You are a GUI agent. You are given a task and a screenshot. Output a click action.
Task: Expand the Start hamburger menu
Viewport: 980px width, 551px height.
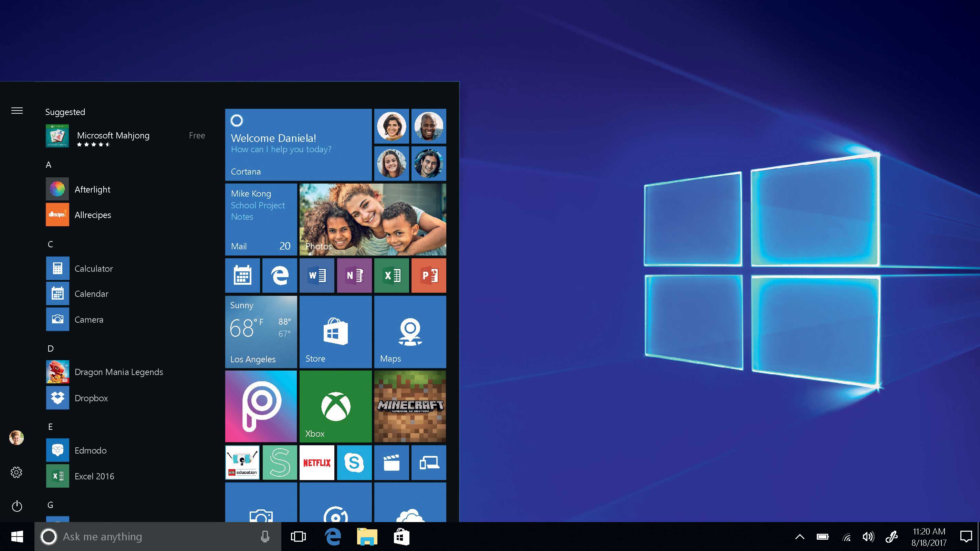click(17, 111)
